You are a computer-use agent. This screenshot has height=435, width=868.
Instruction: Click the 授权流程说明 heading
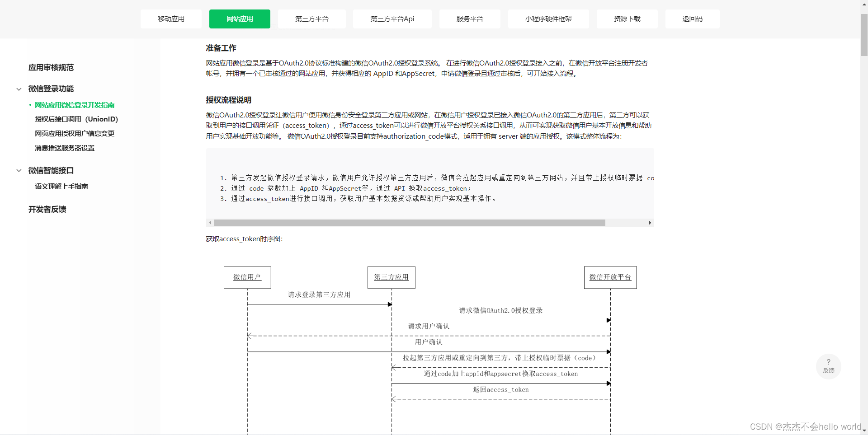click(x=229, y=100)
